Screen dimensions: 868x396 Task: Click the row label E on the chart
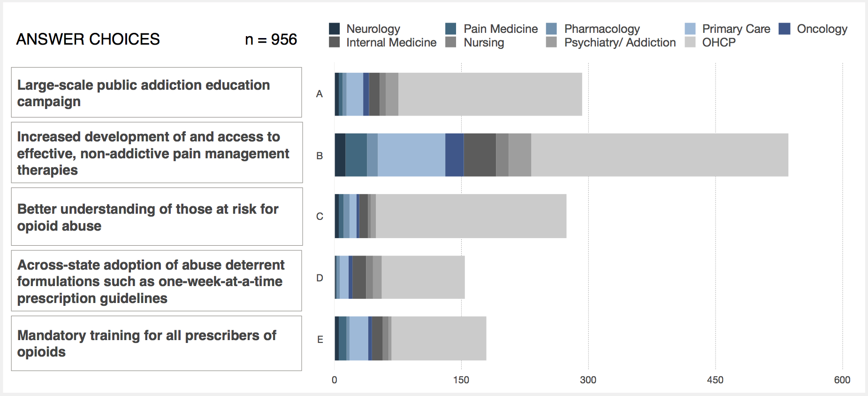pos(320,339)
